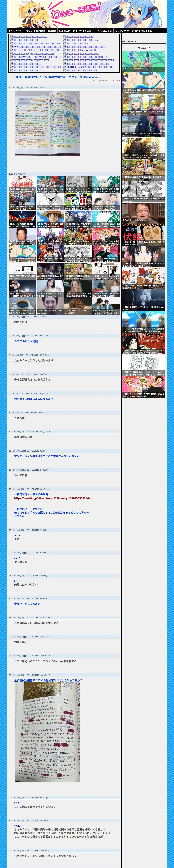
Task: Click comment ただカラーリングしただけやんけ
Action: click(33, 360)
